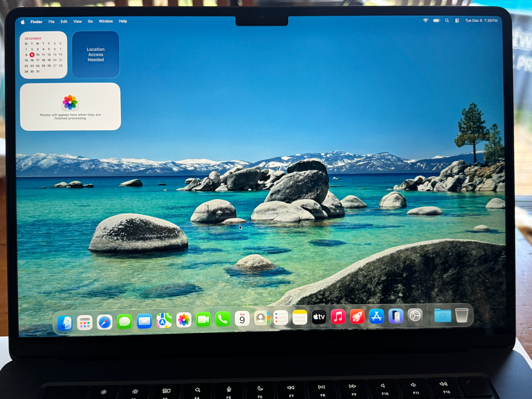Open the App Store from the Dock
This screenshot has width=532, height=399.
(377, 316)
